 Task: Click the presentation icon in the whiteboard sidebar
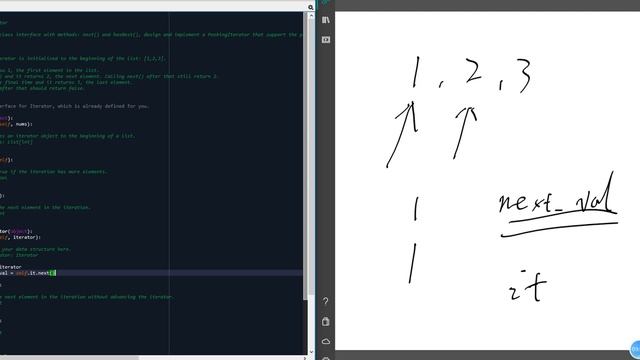tap(325, 40)
